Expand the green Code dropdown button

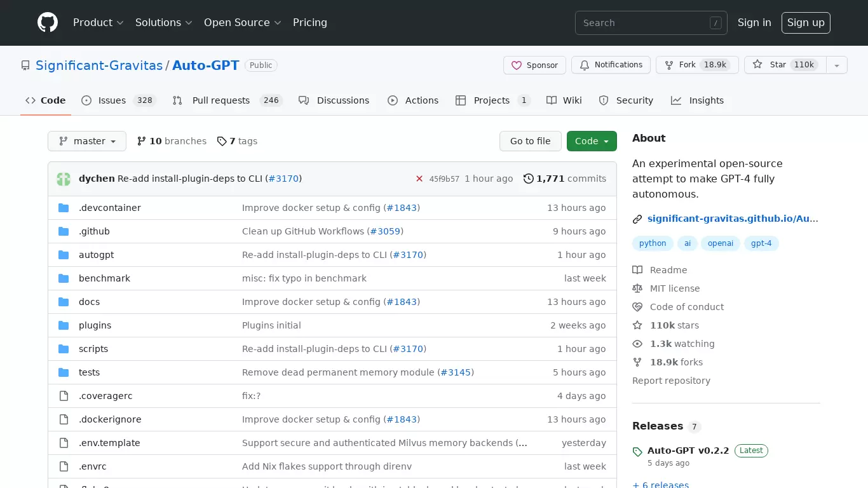(592, 141)
